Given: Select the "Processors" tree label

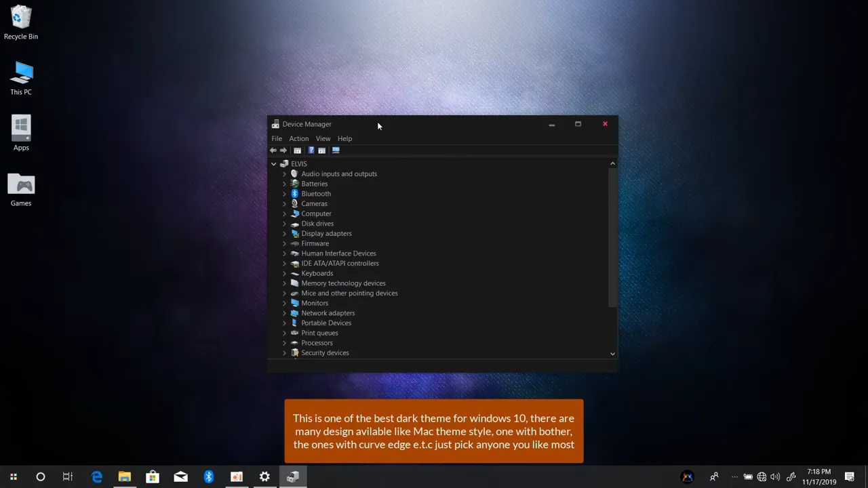Looking at the screenshot, I should [x=317, y=343].
